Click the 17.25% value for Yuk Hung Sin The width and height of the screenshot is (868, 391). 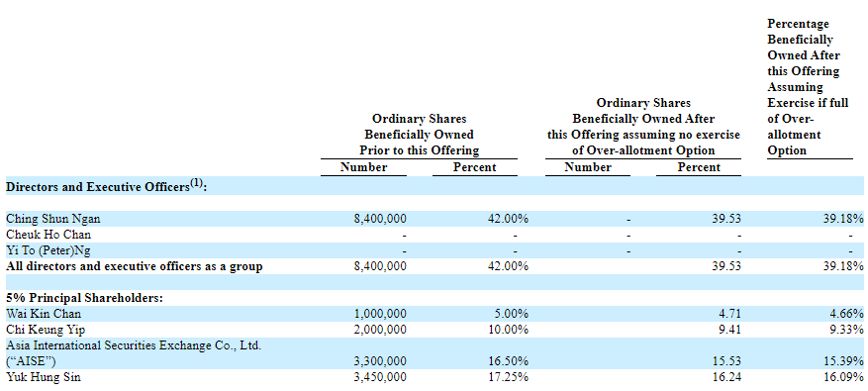(x=507, y=378)
